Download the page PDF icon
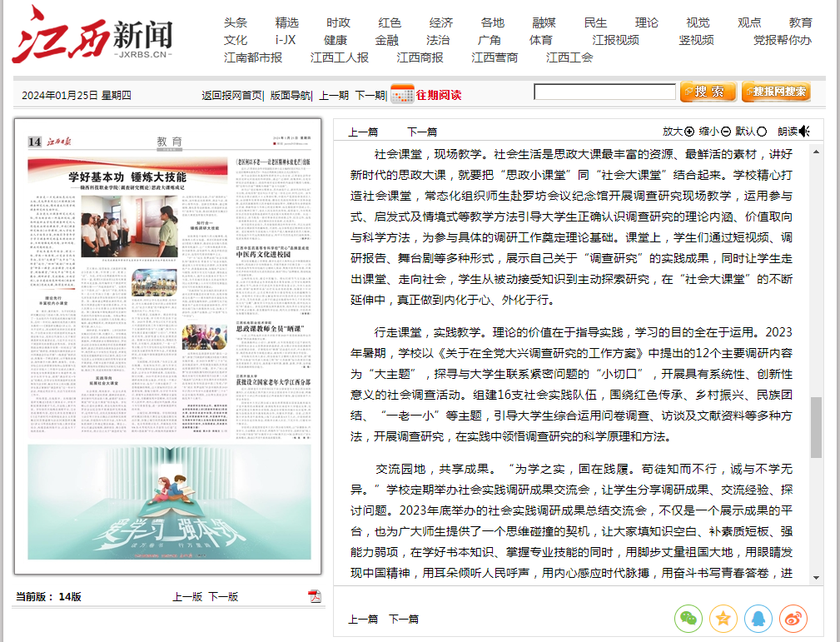840x642 pixels. (x=315, y=596)
